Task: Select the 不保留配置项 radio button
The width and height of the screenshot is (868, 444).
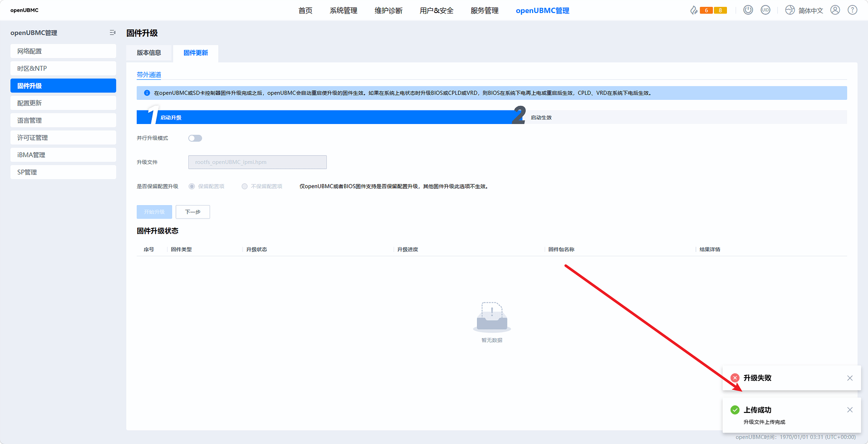Action: click(x=244, y=186)
